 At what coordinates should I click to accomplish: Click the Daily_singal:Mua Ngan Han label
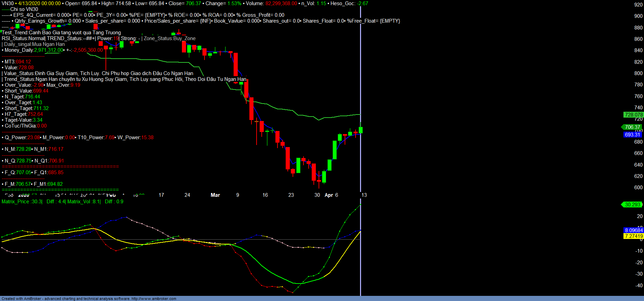34,44
